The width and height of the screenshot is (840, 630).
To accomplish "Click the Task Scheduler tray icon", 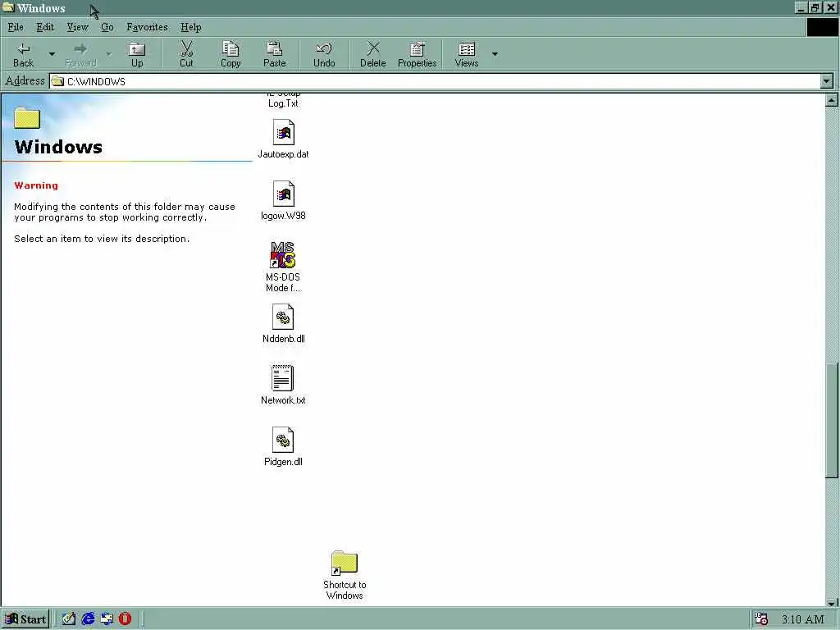I will 761,619.
